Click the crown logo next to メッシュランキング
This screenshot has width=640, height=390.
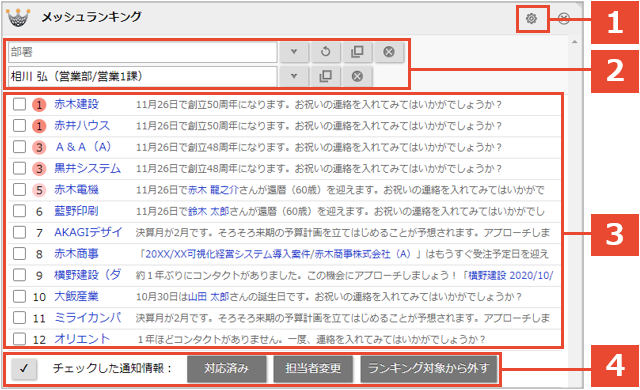pyautogui.click(x=18, y=18)
